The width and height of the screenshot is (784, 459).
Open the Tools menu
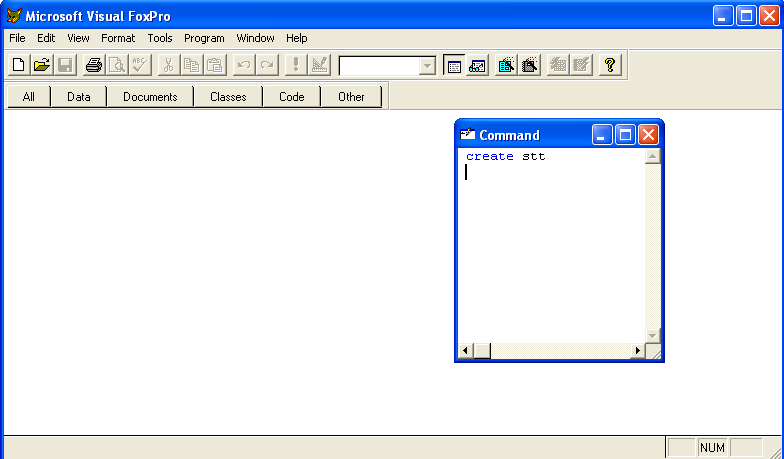pos(160,38)
